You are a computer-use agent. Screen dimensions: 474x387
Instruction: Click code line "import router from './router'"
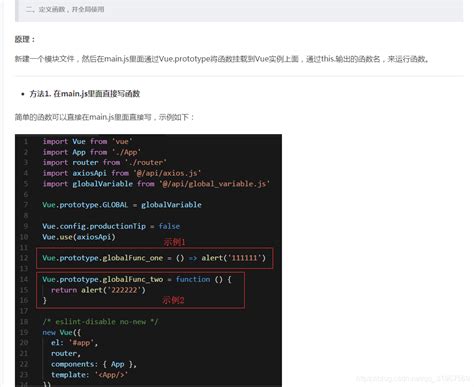pyautogui.click(x=104, y=162)
